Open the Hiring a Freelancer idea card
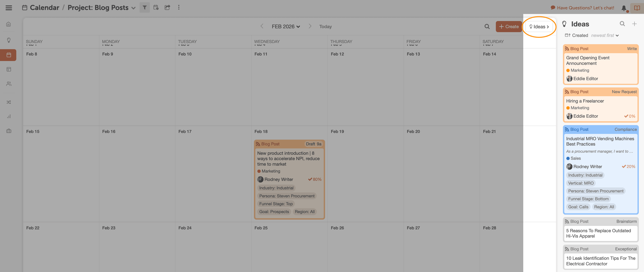644x272 pixels. click(x=585, y=101)
